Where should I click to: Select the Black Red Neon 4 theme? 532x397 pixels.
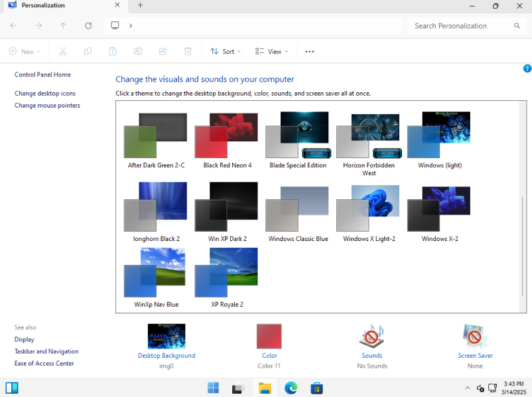(227, 140)
